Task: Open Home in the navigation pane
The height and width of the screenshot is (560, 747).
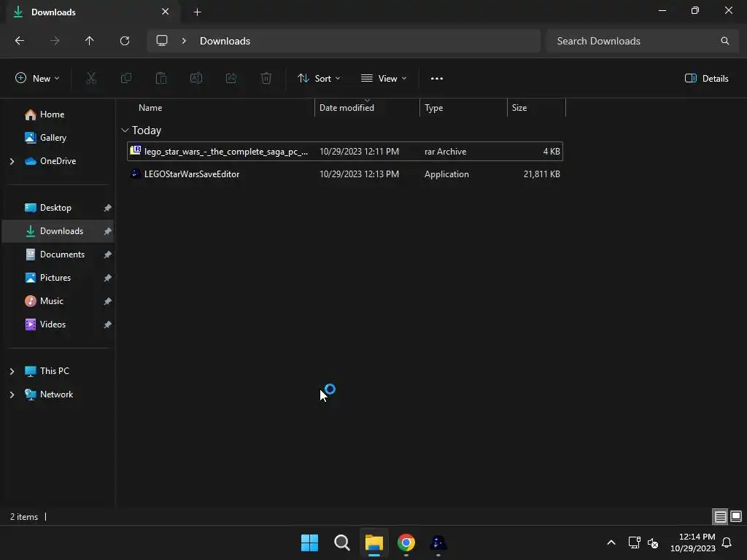Action: click(52, 114)
